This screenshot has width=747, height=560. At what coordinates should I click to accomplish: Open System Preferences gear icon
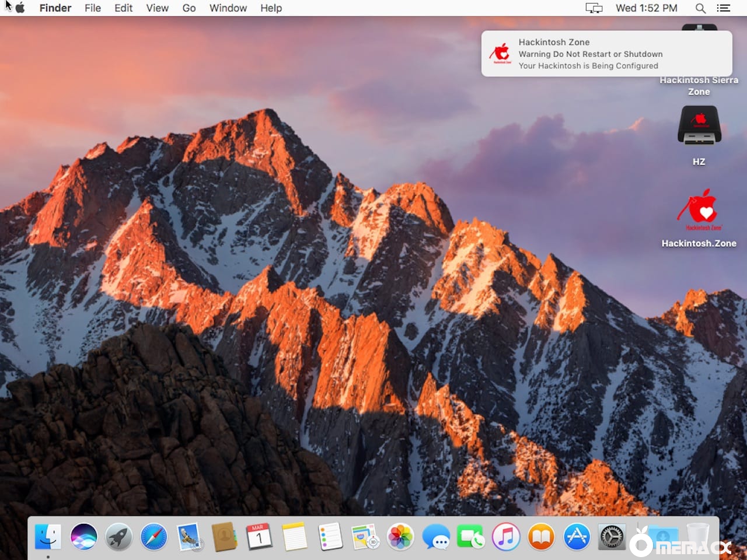(612, 537)
